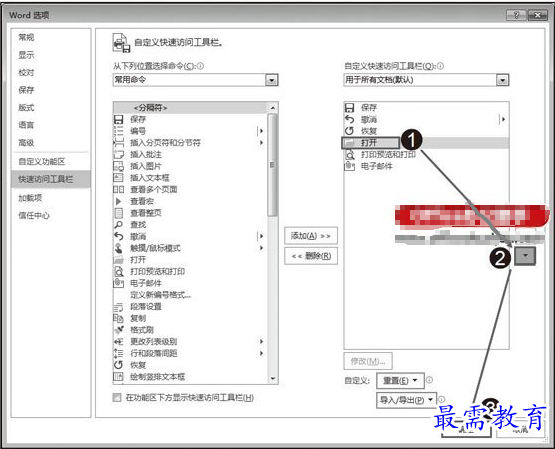Click 打印预览和打印 icon in left list

tap(119, 271)
